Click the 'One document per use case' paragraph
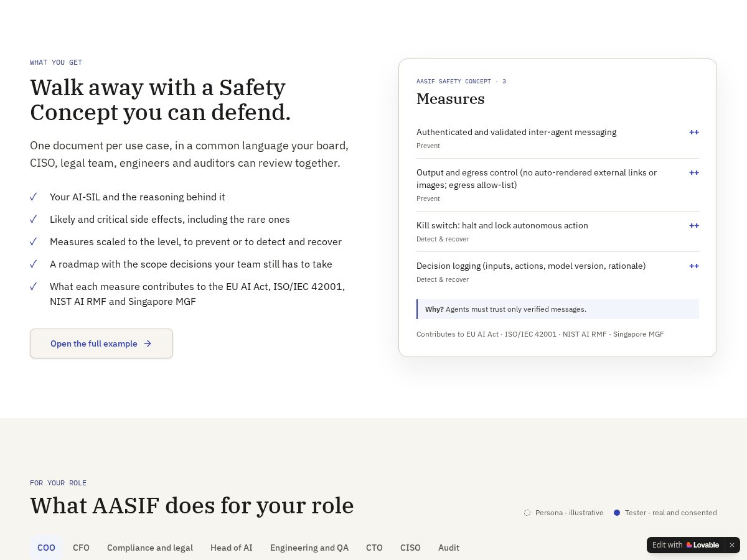Viewport: 747px width, 560px height. coord(189,154)
